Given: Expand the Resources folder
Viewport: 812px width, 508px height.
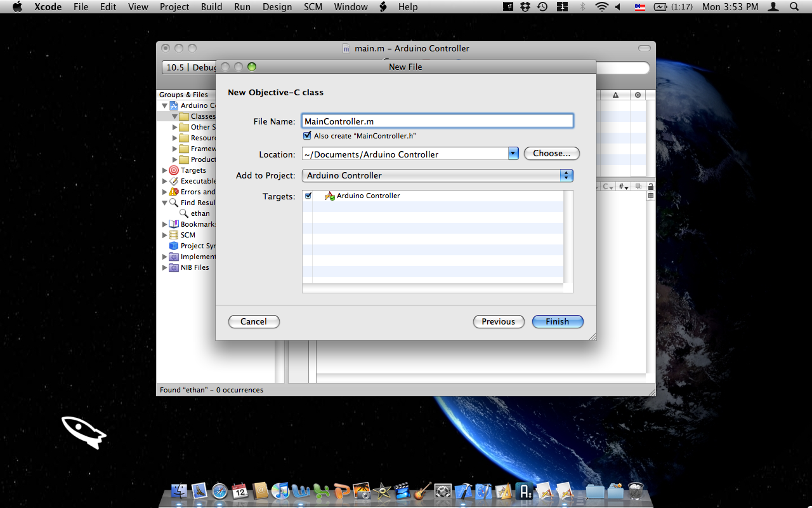Looking at the screenshot, I should (174, 138).
